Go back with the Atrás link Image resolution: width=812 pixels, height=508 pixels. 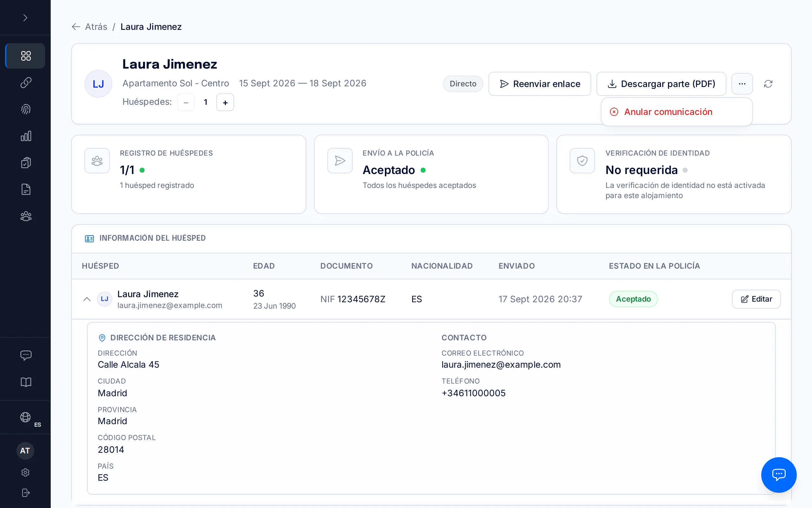[x=89, y=27]
